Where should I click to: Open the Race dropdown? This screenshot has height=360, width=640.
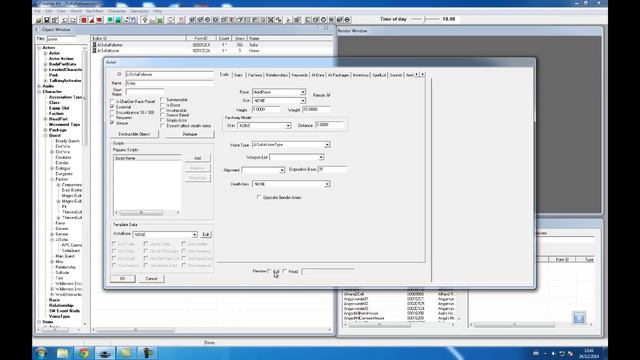303,92
